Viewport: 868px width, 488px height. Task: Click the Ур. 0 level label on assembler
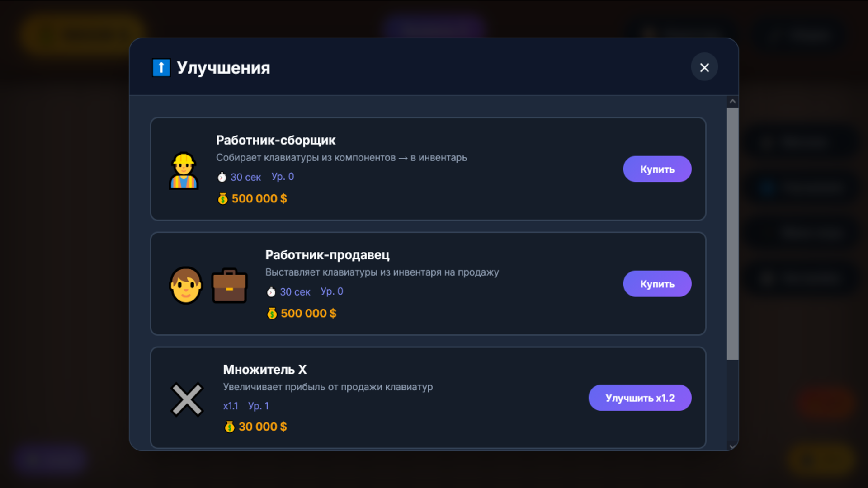tap(283, 177)
